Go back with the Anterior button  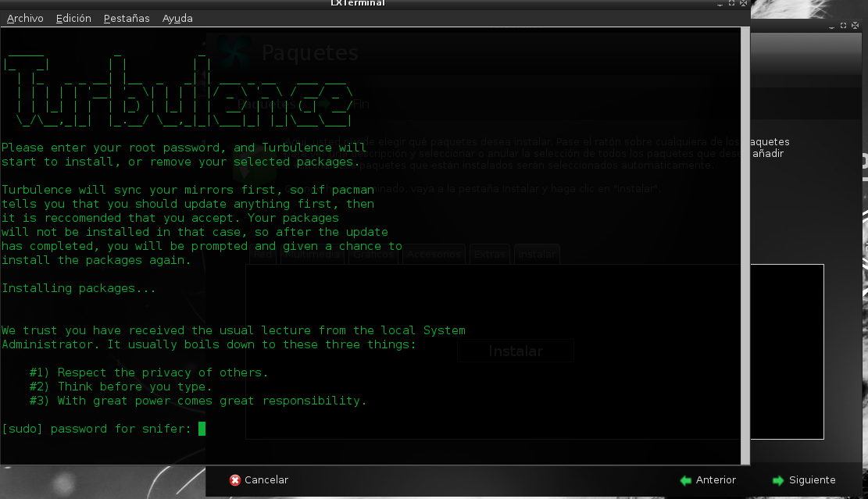pos(708,480)
